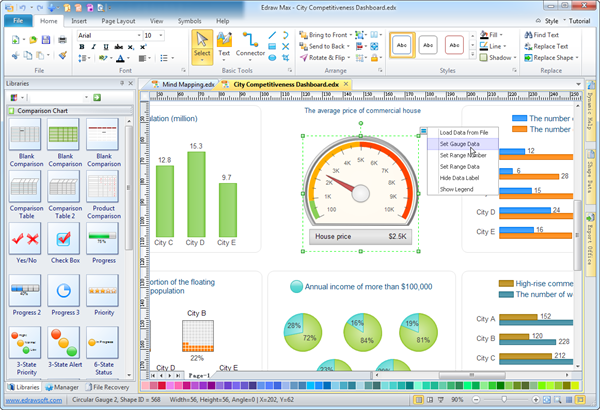
Task: Click the Format Painter brush icon
Action: (x=63, y=56)
